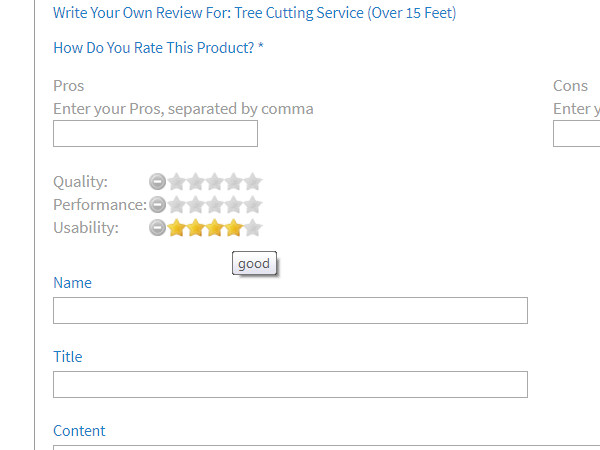Set Performance rating to four stars
The width and height of the screenshot is (600, 450).
[x=234, y=205]
